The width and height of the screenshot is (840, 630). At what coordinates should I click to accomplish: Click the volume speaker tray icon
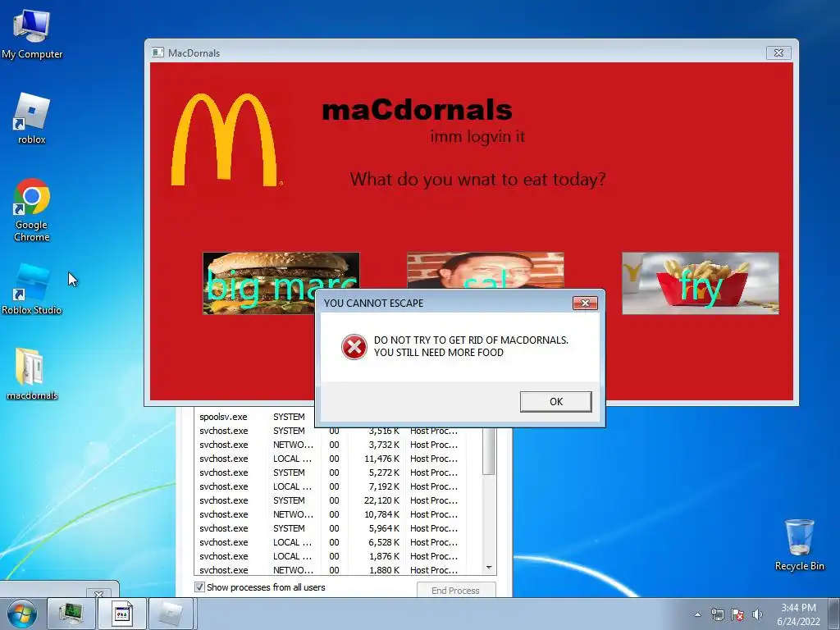757,614
